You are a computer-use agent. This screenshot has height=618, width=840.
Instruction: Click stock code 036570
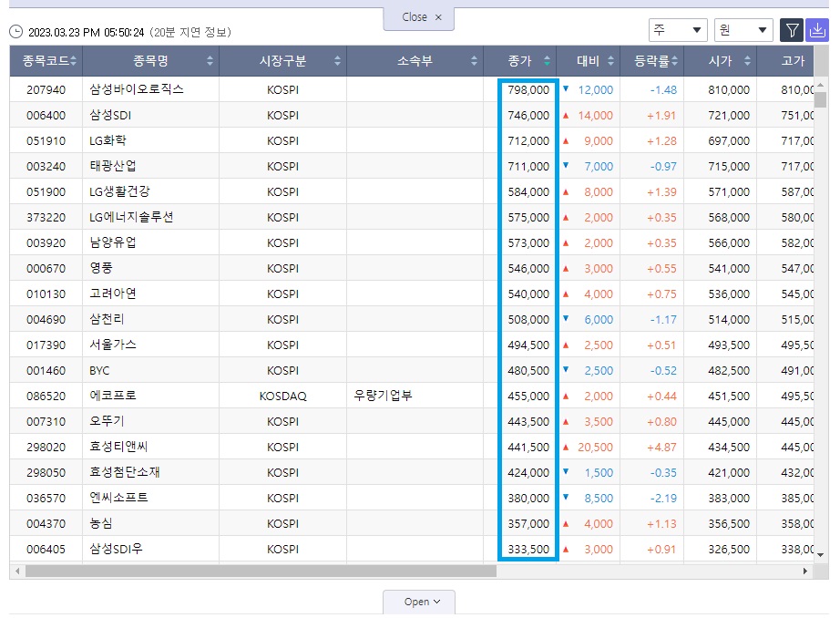tap(46, 498)
